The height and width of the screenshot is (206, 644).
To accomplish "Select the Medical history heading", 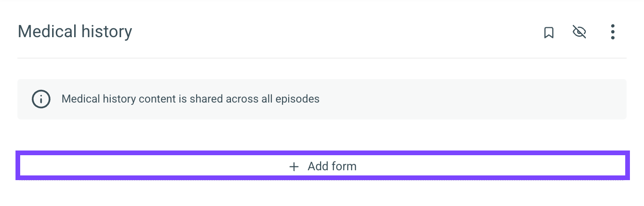I will [x=75, y=32].
